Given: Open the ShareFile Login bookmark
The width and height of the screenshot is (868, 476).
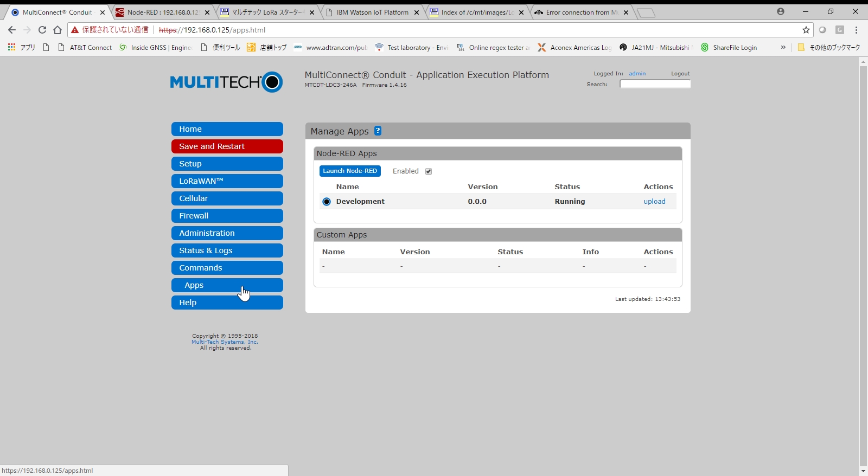Looking at the screenshot, I should point(729,47).
